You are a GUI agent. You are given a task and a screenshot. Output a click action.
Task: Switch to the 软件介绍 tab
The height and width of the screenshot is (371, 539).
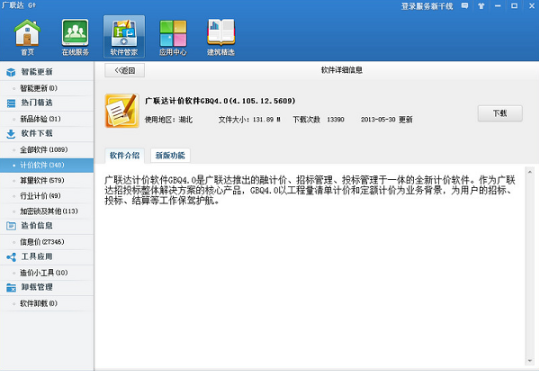[124, 155]
